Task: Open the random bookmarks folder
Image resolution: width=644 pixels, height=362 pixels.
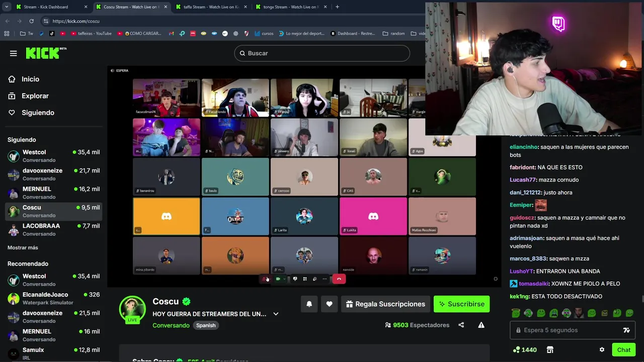Action: (393, 34)
